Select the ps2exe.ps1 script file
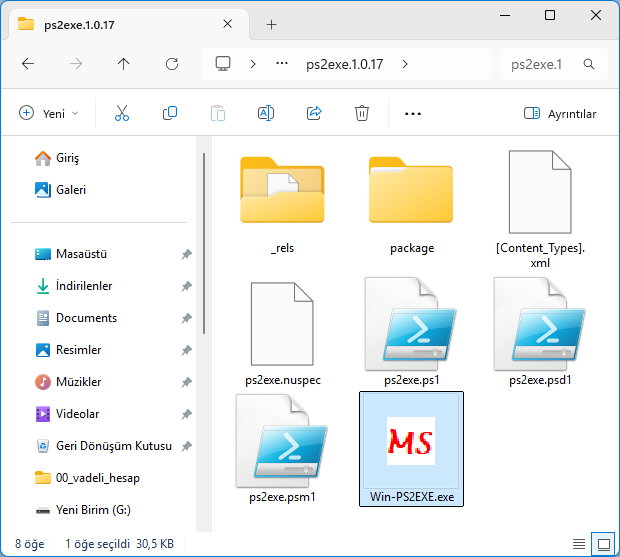The width and height of the screenshot is (620, 557). [411, 331]
